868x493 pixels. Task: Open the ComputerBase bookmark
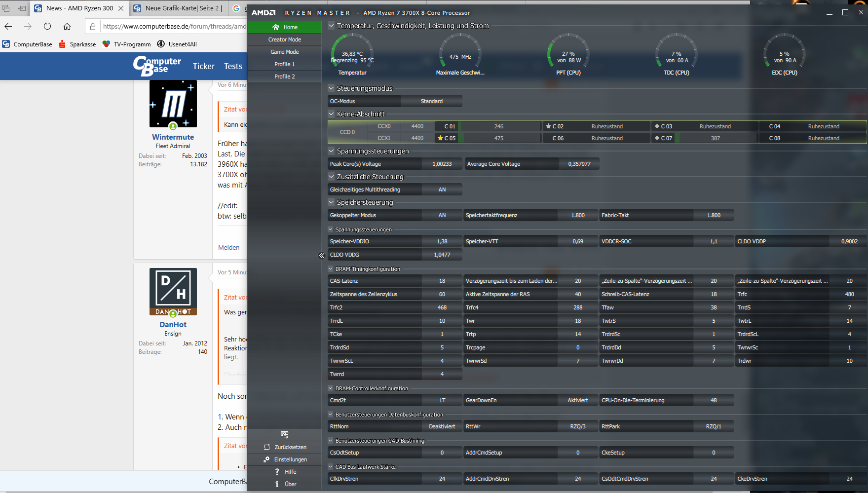click(27, 44)
